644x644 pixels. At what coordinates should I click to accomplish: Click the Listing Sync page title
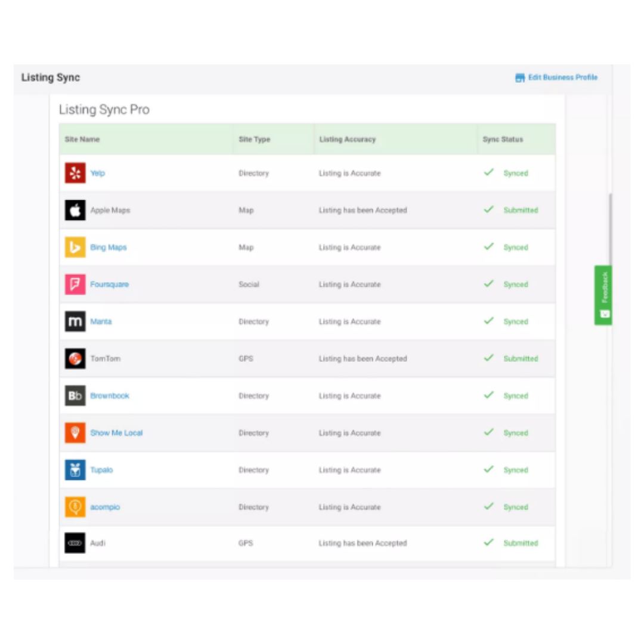51,78
